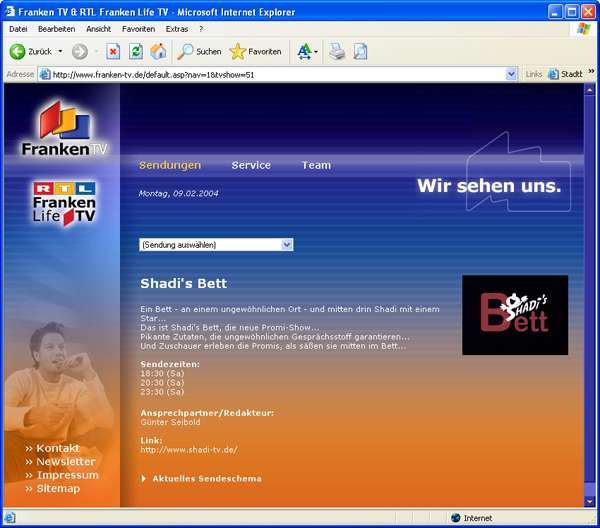600x528 pixels.
Task: Click the date text Montag, 09.02.2004
Action: [x=178, y=194]
